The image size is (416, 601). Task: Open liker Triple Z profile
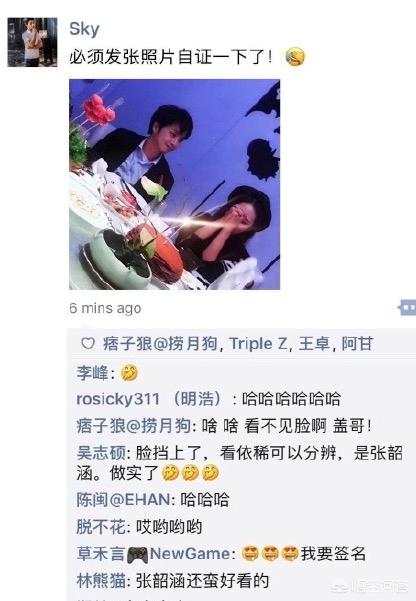tap(258, 343)
